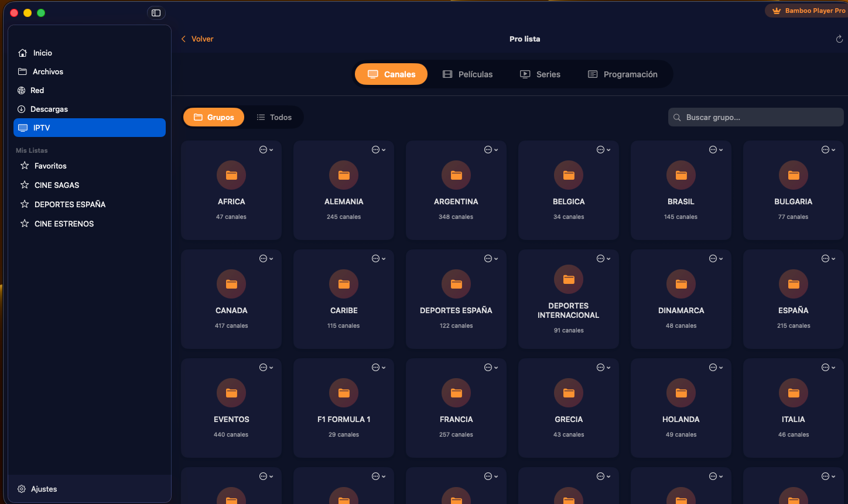Toggle the sidebar visibility

tap(156, 12)
